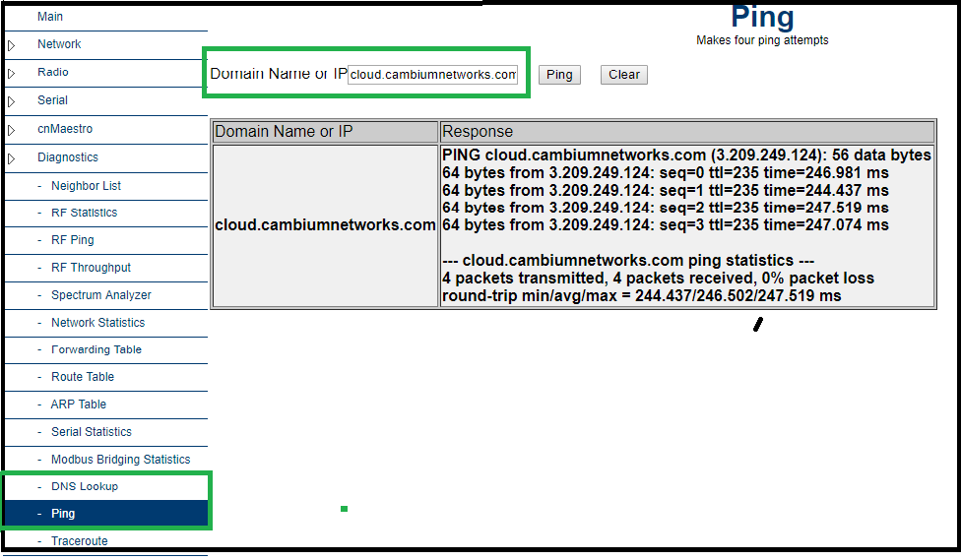961x560 pixels.
Task: Open the Network section
Action: [59, 44]
